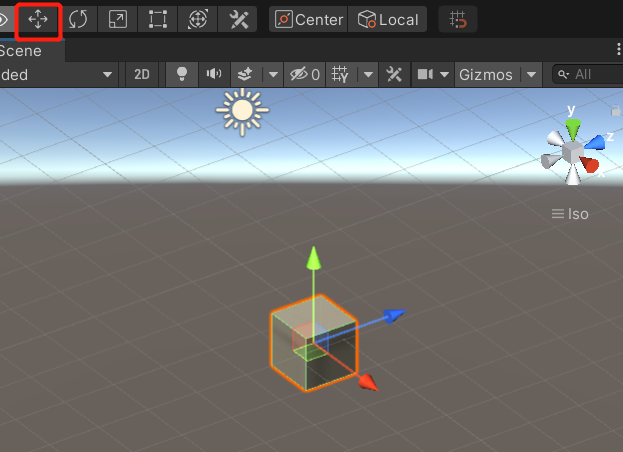This screenshot has width=623, height=452.
Task: Open the Gizmos dropdown arrow
Action: click(532, 74)
